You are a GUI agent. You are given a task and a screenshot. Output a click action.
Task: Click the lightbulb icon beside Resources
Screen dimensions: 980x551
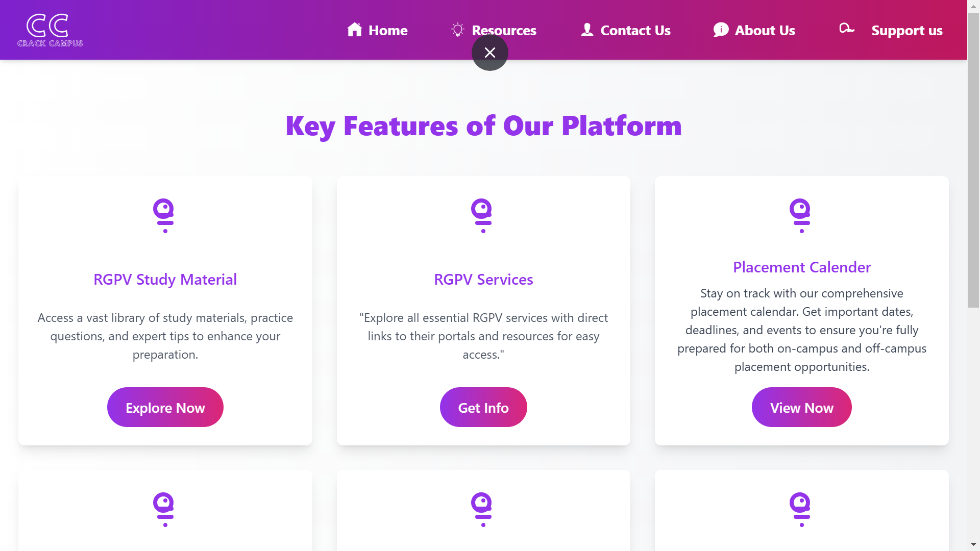click(457, 30)
